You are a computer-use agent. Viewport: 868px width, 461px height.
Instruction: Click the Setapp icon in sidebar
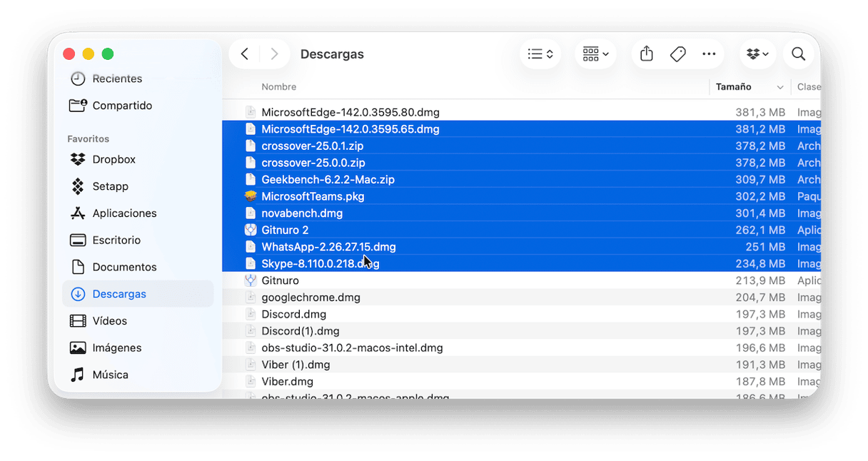tap(78, 186)
